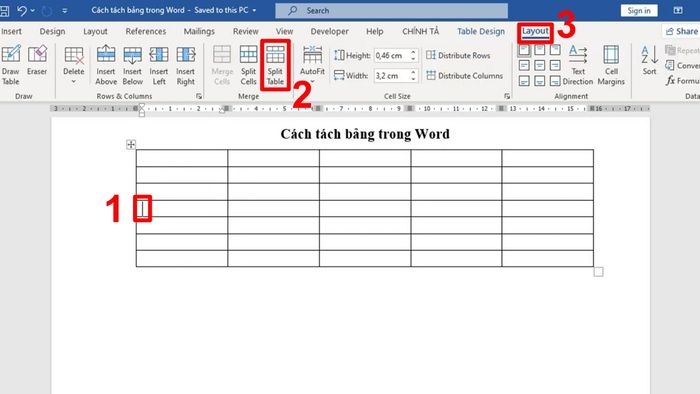Open Rows & Columns dialog launcher
This screenshot has width=700, height=394.
point(199,96)
